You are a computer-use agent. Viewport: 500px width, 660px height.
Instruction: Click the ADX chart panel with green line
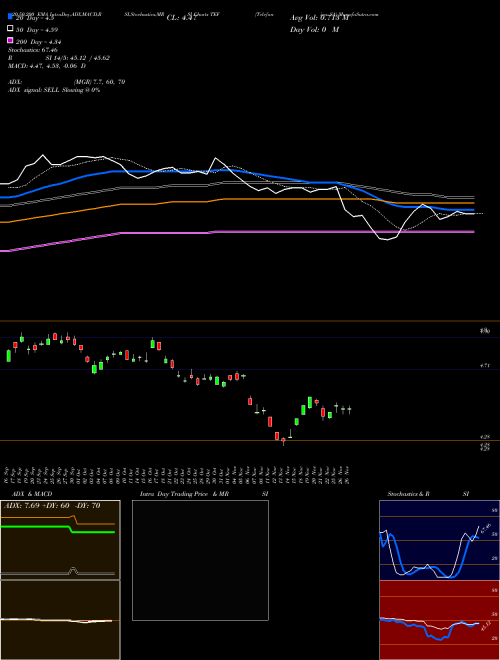(60, 540)
